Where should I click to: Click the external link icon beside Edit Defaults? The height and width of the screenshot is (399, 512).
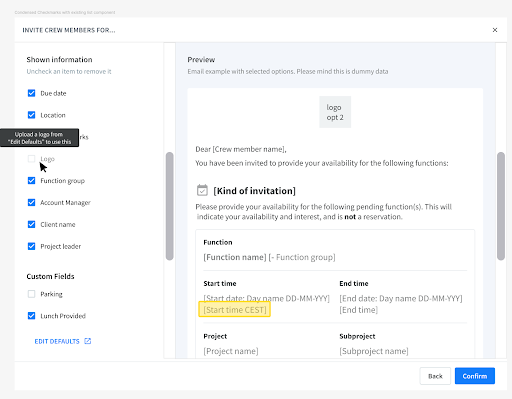coord(88,341)
